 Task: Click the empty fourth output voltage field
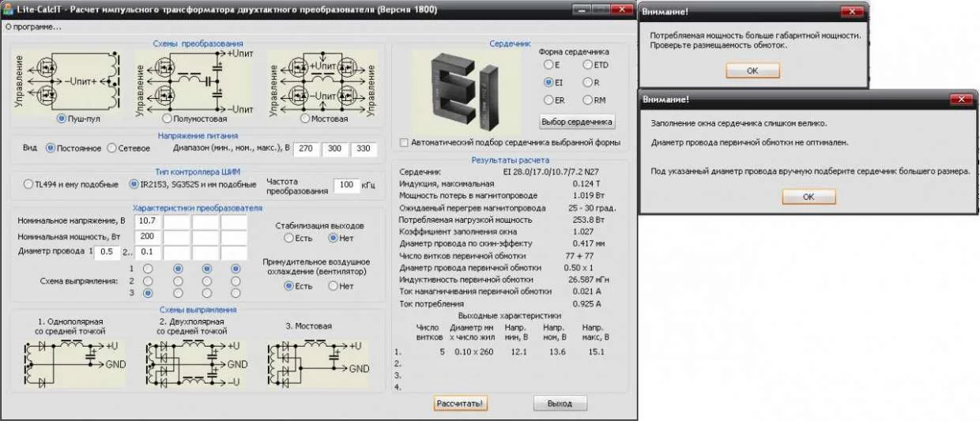pyautogui.click(x=234, y=221)
